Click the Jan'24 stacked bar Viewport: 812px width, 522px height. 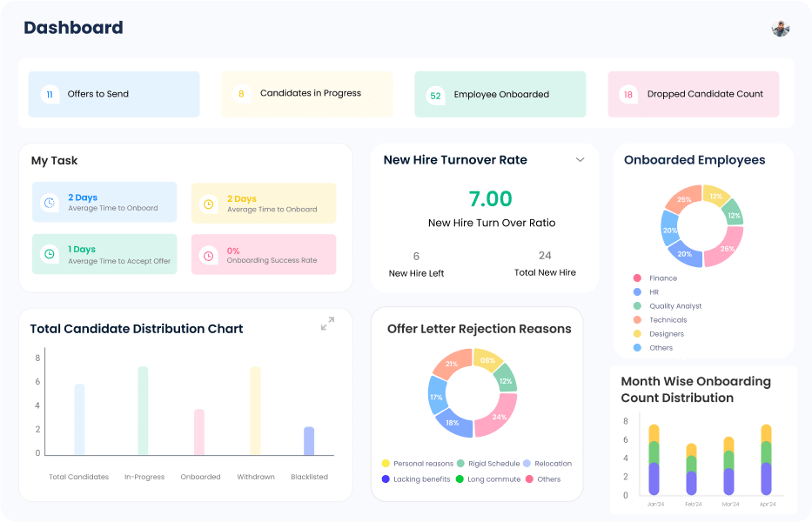point(654,459)
